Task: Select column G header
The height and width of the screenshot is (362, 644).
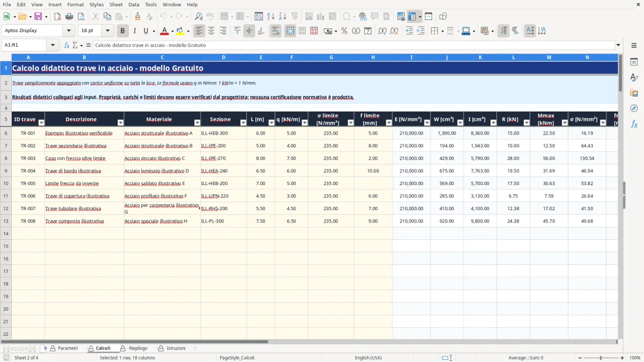Action: coord(331,57)
